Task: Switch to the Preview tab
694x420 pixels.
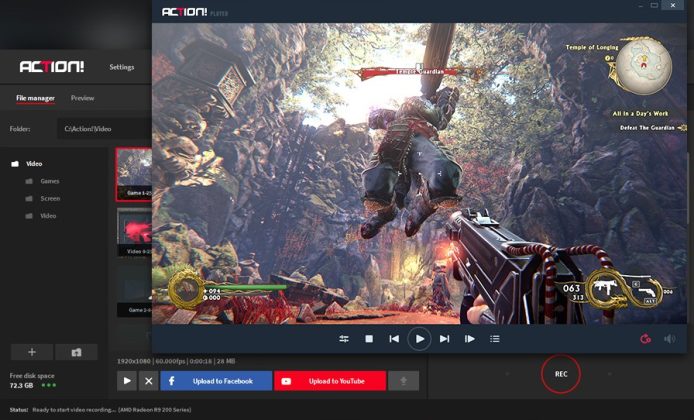Action: point(82,98)
